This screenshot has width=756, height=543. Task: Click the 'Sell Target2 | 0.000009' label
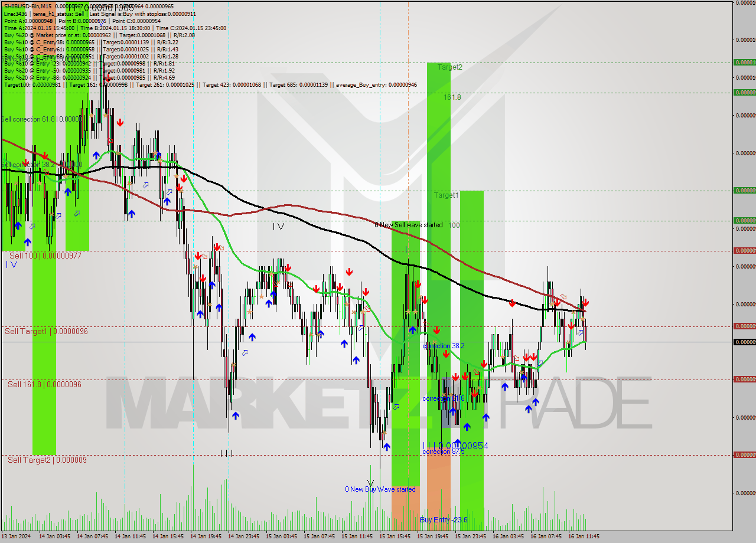[x=47, y=460]
